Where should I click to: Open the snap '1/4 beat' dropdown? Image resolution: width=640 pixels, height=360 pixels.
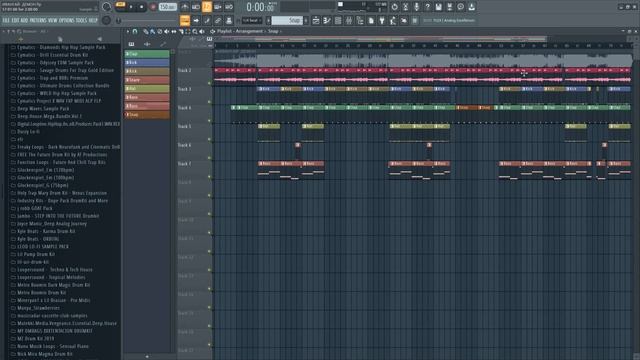pos(252,20)
